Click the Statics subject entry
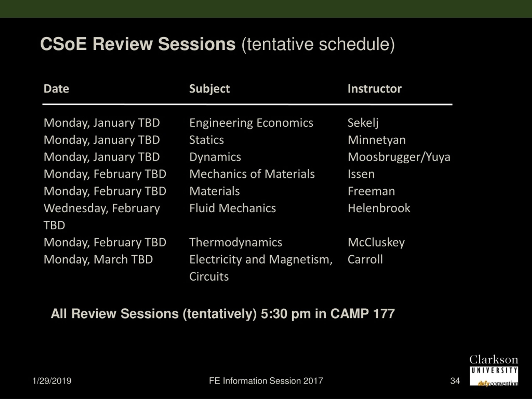The width and height of the screenshot is (532, 399). [206, 140]
